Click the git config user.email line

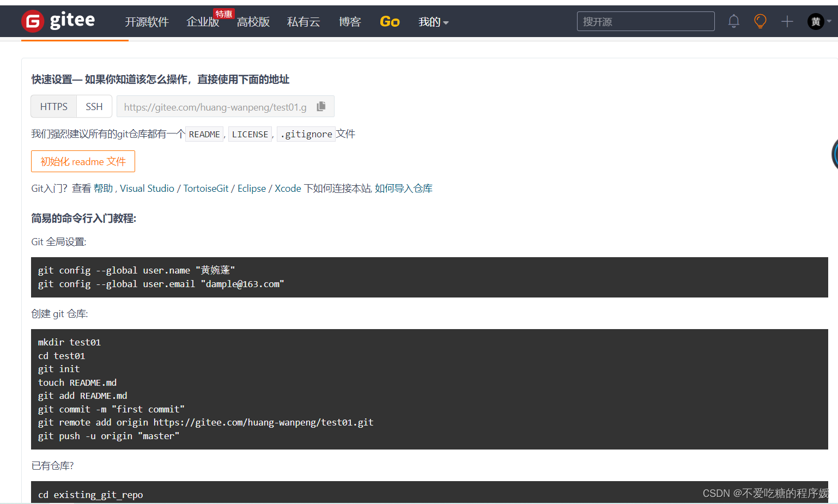pyautogui.click(x=161, y=284)
